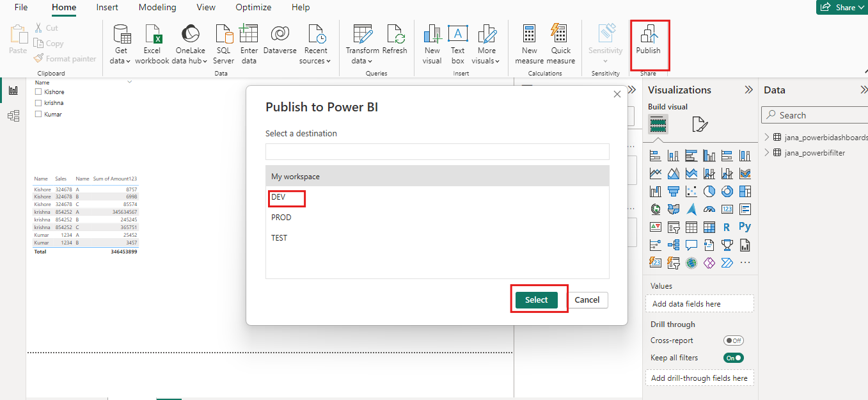The height and width of the screenshot is (400, 868).
Task: Close the Publish to Power BI dialog
Action: (x=617, y=94)
